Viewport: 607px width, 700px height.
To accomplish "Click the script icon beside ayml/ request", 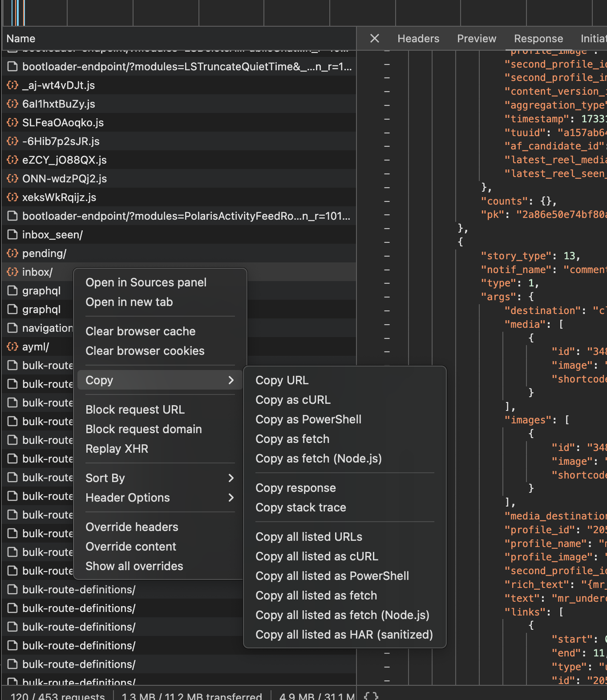I will tap(12, 347).
